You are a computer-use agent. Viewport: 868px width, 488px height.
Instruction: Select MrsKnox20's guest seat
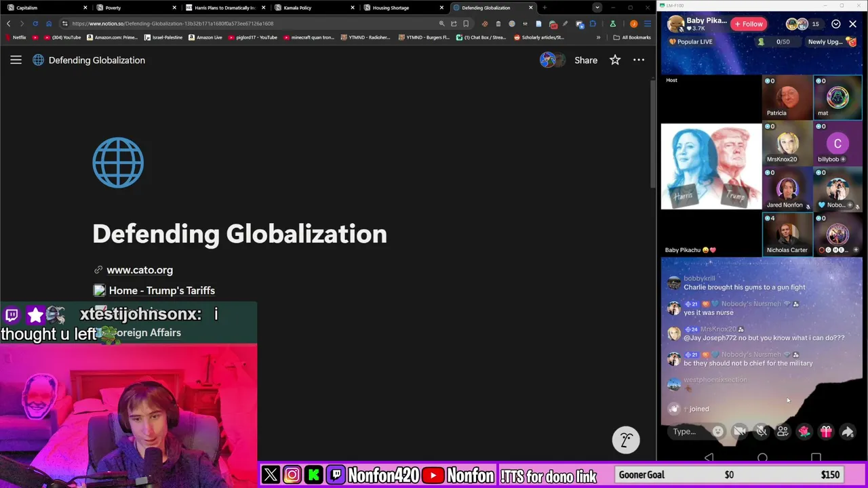point(787,143)
